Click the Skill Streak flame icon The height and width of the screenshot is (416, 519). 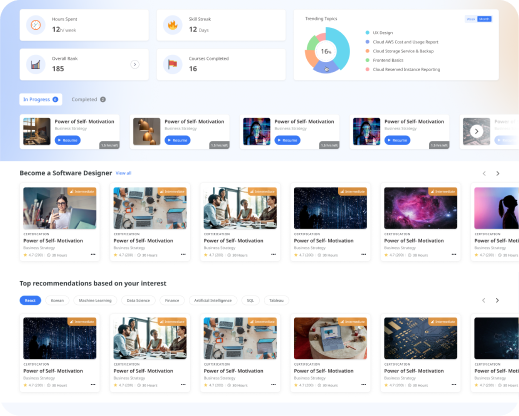[173, 25]
